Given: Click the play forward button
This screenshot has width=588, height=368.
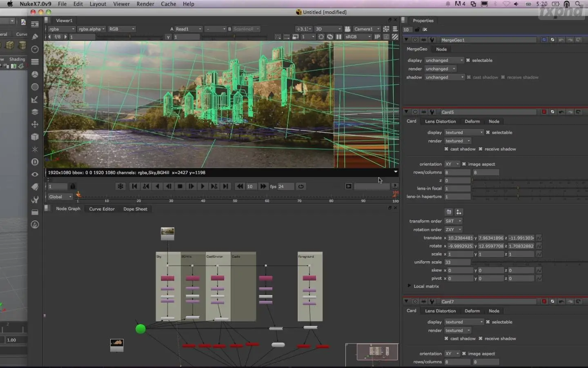Looking at the screenshot, I should point(203,186).
